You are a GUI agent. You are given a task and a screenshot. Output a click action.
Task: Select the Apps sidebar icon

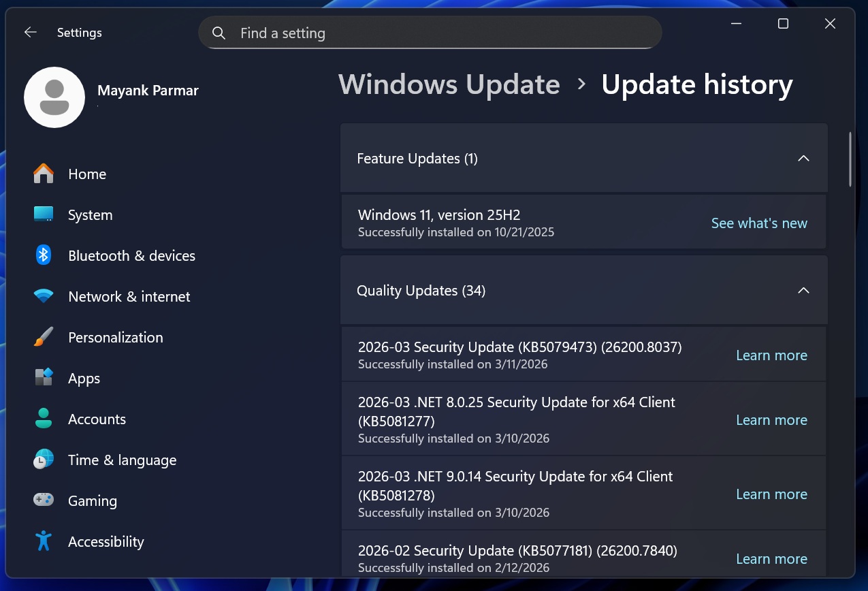tap(43, 378)
